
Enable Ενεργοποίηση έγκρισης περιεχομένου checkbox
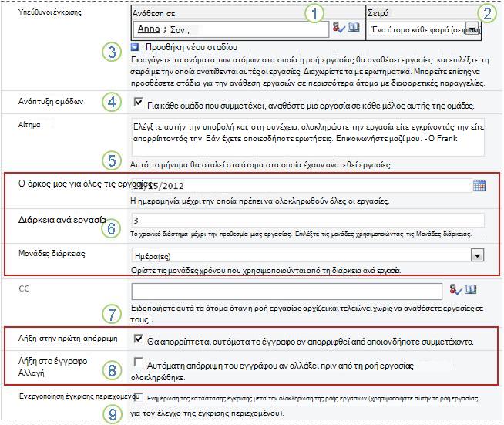pyautogui.click(x=138, y=396)
